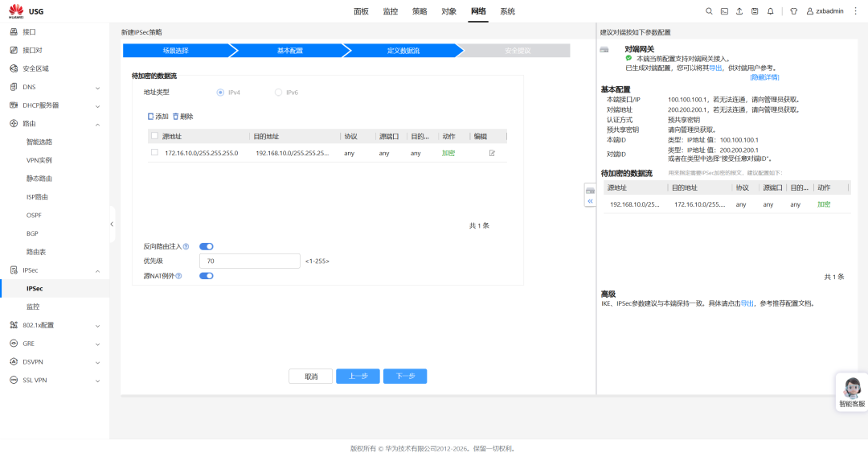Toggle 反向路由注入 switch
This screenshot has width=868, height=457.
pyautogui.click(x=207, y=246)
